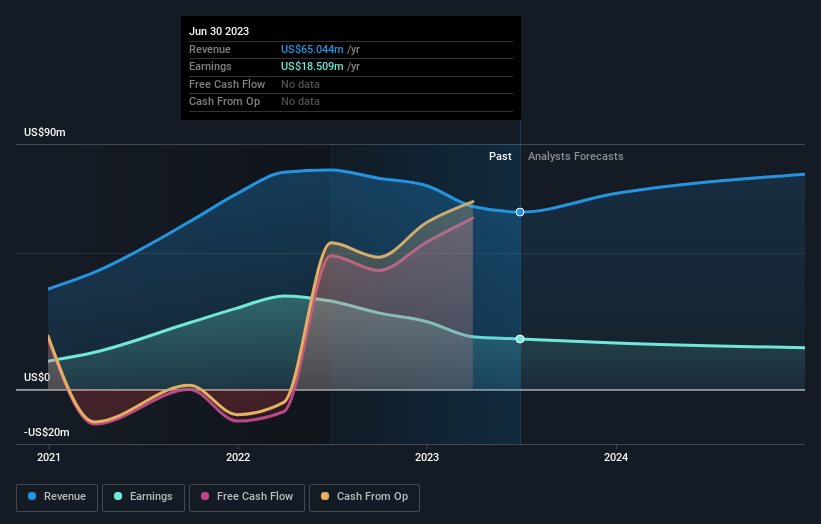Toggle the Cash From Op legend button

point(364,497)
